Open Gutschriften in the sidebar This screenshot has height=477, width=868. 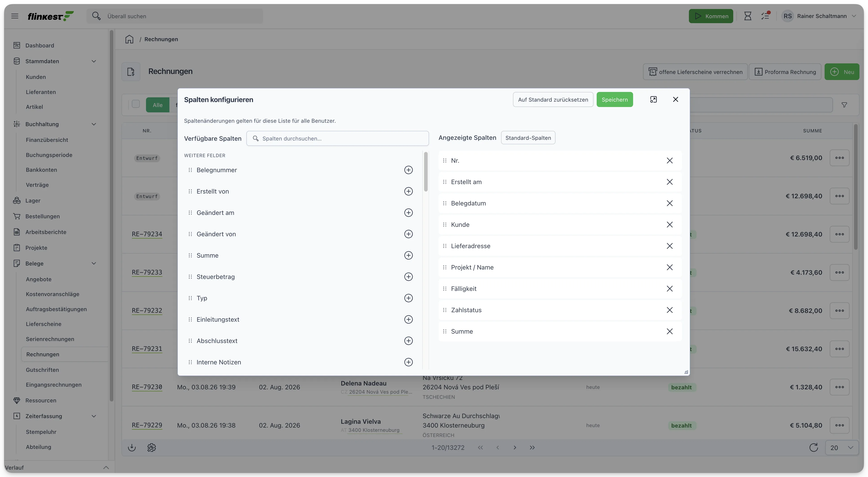point(43,370)
